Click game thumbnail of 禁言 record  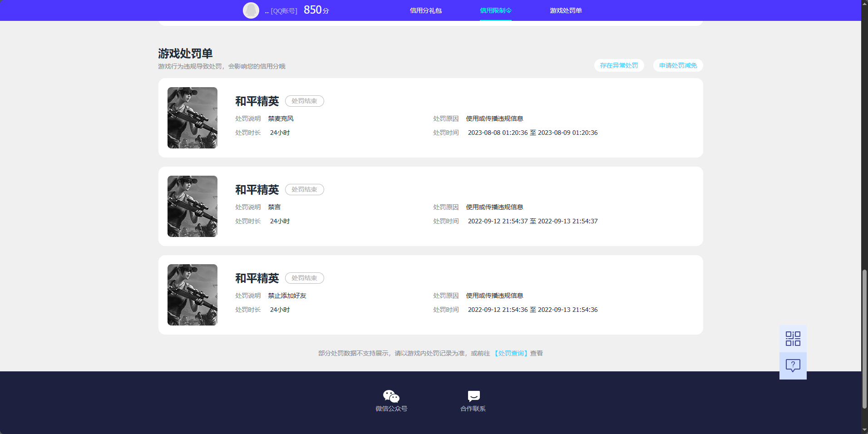pos(192,206)
